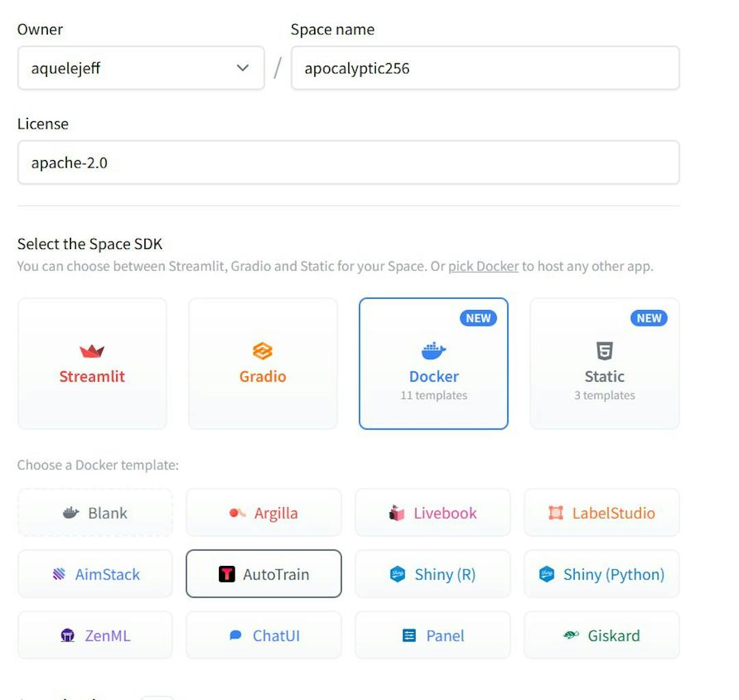Click the Gradio orange icon
Image resolution: width=739 pixels, height=700 pixels.
point(263,351)
